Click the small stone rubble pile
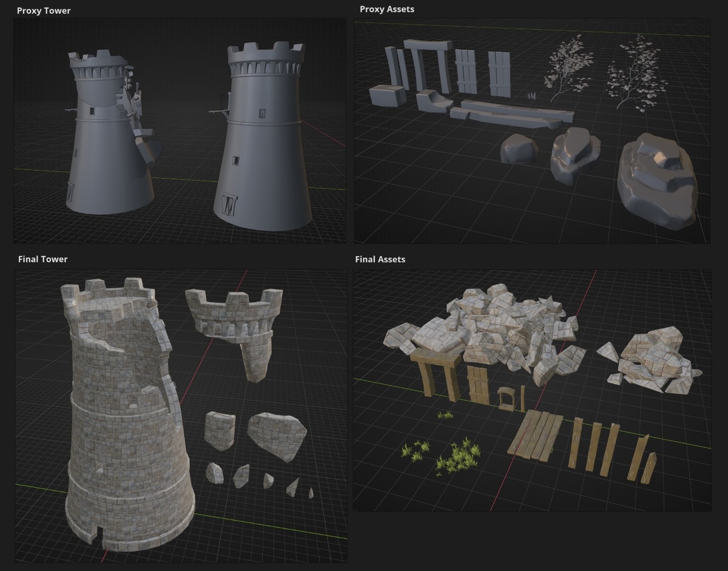The image size is (728, 571). (x=649, y=362)
